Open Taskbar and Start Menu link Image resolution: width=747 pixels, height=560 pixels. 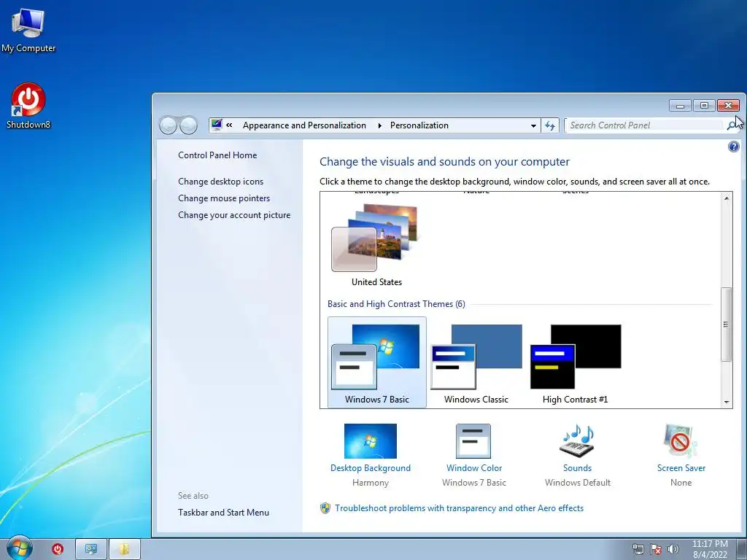pos(223,513)
